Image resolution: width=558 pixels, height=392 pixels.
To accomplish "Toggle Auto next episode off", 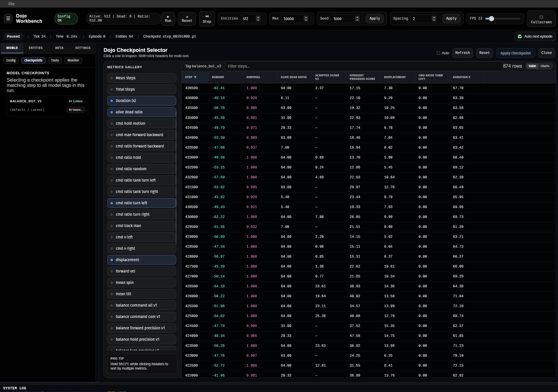I will 520,36.
